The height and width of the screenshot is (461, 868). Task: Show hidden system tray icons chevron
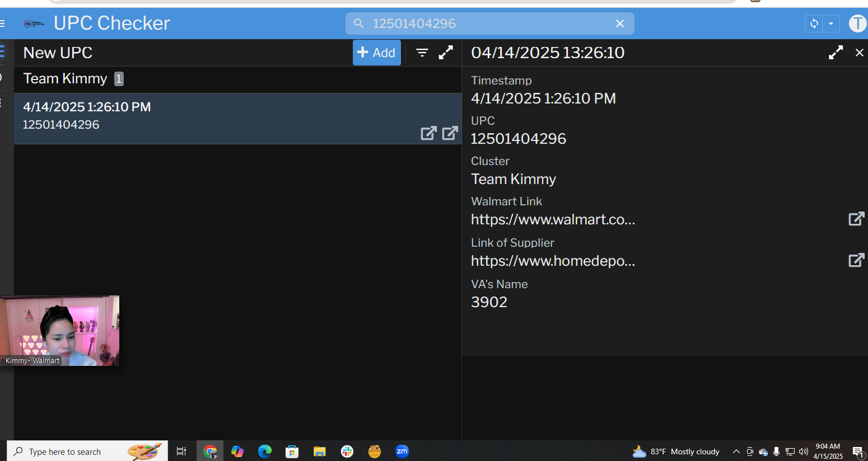coord(736,451)
